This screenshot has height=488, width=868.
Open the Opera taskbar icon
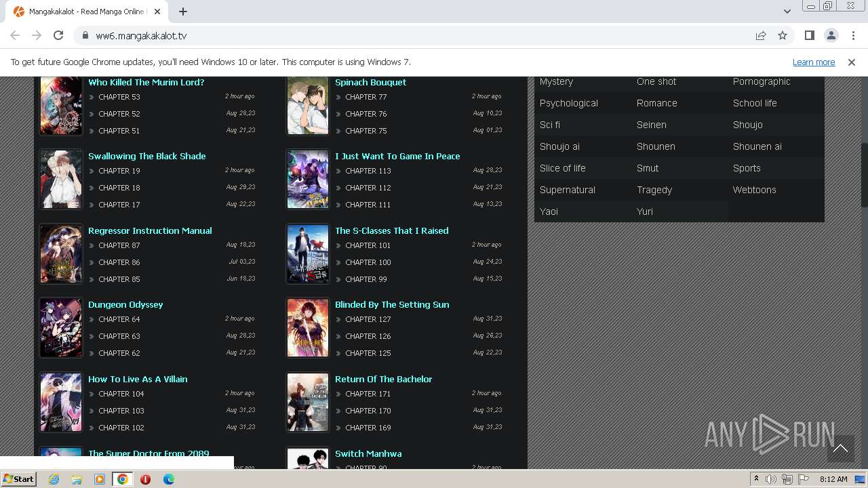click(x=145, y=479)
